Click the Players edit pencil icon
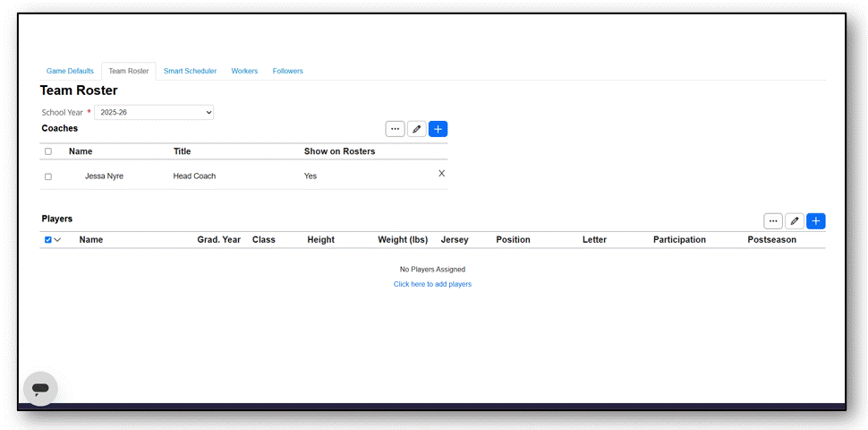 point(795,221)
